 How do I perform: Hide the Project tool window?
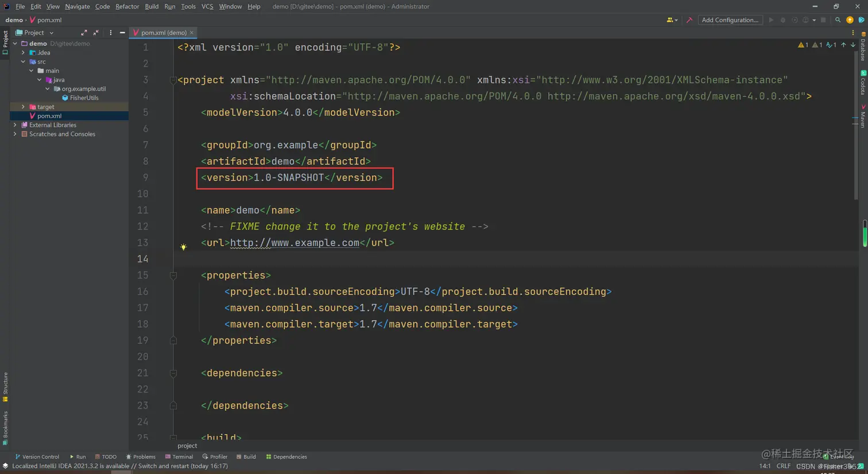[122, 33]
